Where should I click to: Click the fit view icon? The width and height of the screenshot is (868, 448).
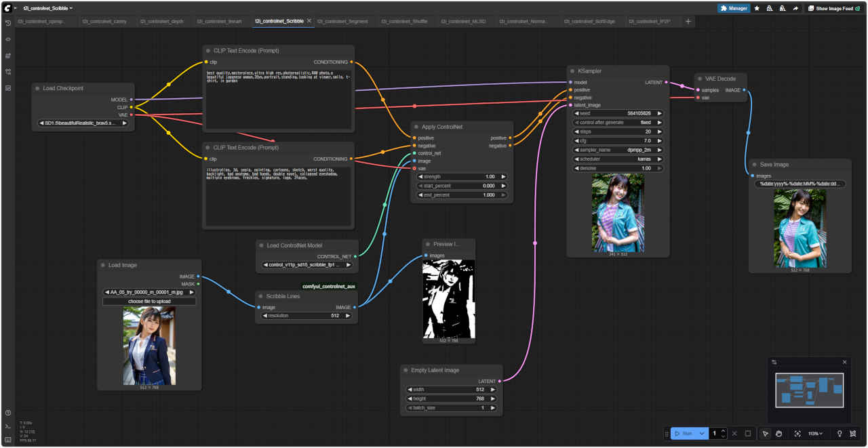[x=797, y=434]
